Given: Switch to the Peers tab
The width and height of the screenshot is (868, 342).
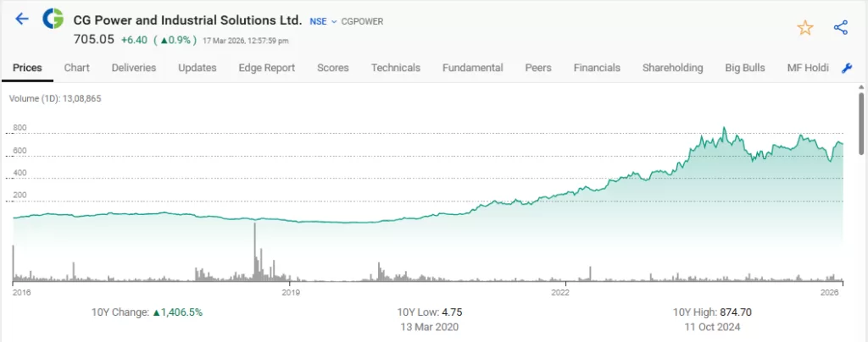Looking at the screenshot, I should [x=538, y=68].
